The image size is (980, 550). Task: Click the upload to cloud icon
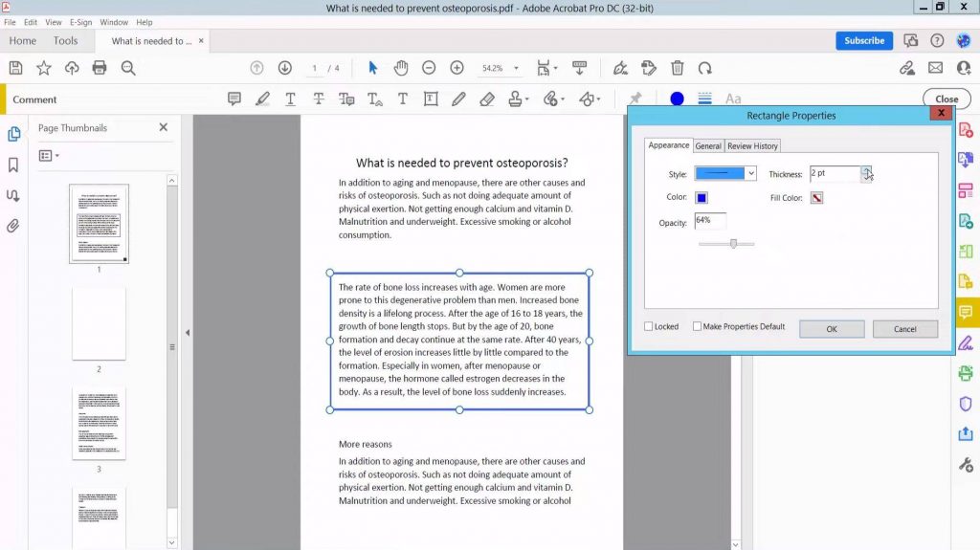(72, 68)
